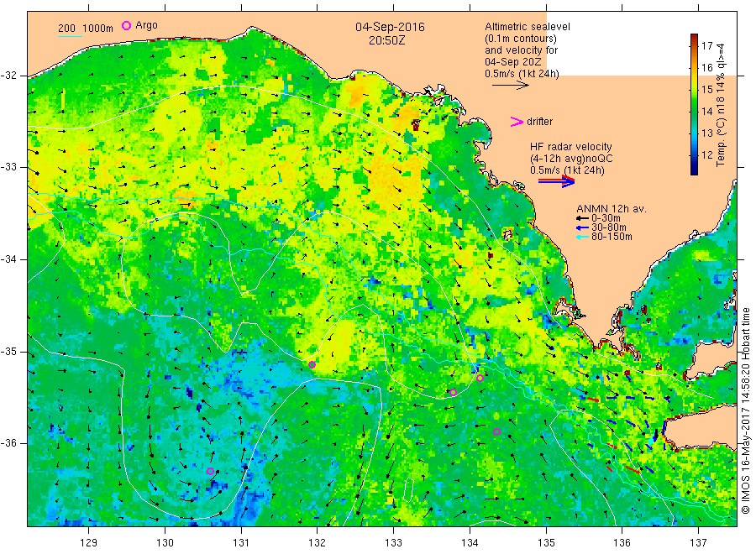This screenshot has height=554, width=756.
Task: Click the 134 longitude axis label
Action: pyautogui.click(x=470, y=542)
